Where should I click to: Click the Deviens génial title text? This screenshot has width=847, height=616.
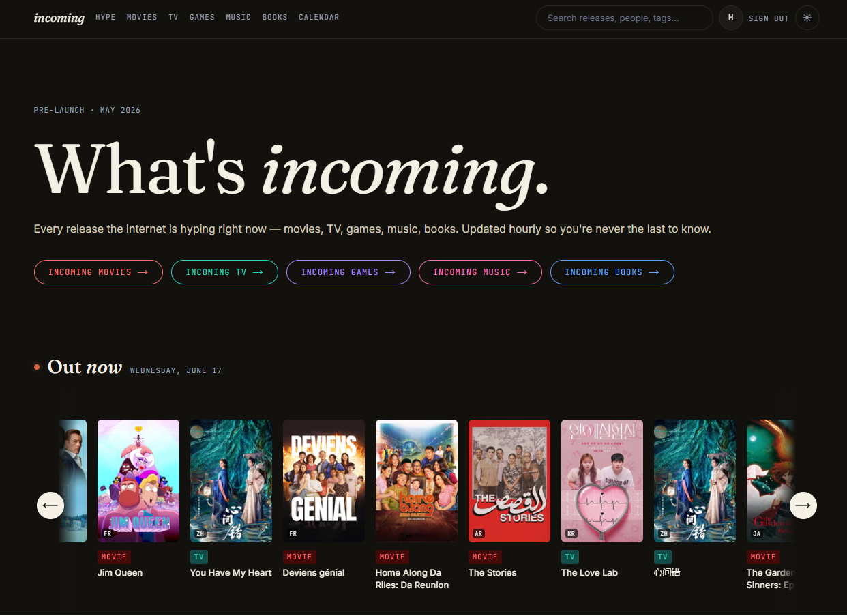314,573
